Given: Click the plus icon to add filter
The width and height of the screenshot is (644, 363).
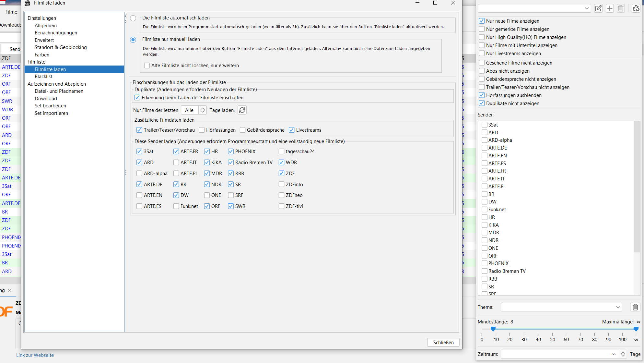Looking at the screenshot, I should 610,8.
